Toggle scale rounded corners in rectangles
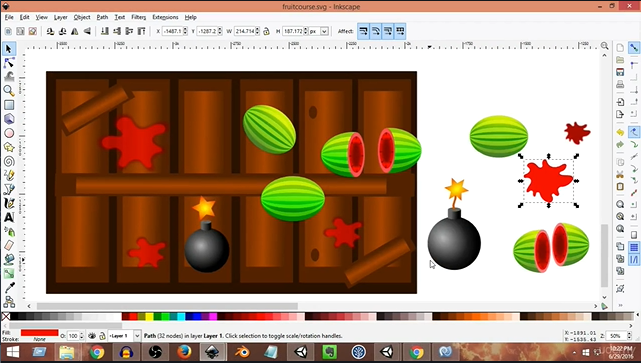641x363 pixels. coord(376,31)
